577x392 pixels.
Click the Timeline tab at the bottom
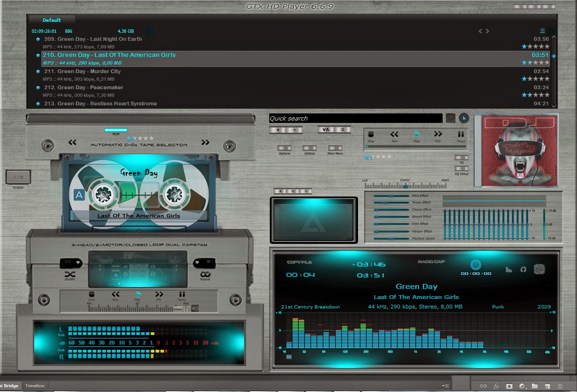pyautogui.click(x=35, y=386)
